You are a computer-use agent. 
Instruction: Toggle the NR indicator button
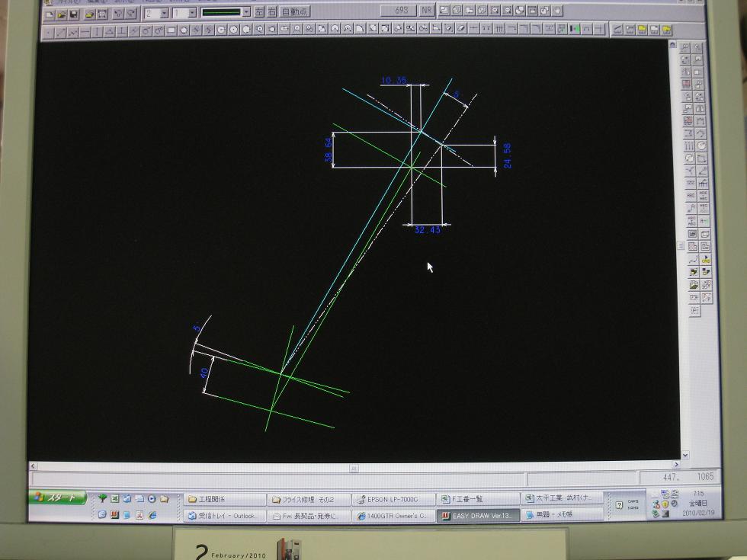(427, 11)
